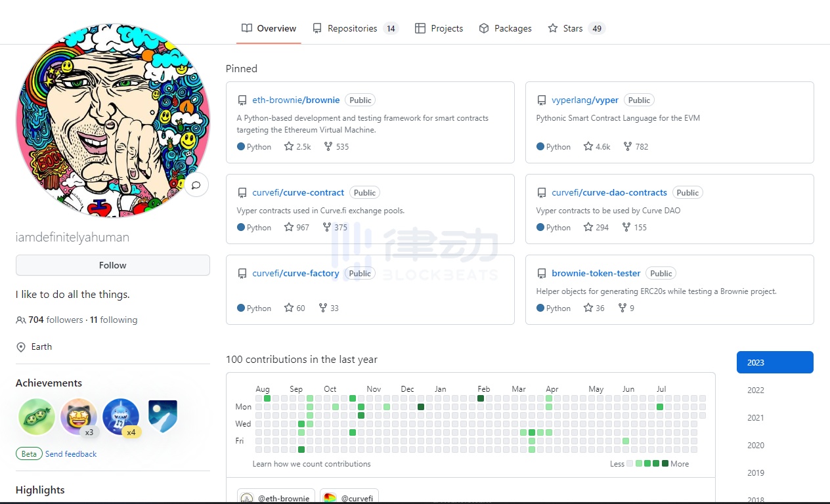Click the Repositories count badge 14
The height and width of the screenshot is (504, 830).
click(x=391, y=28)
